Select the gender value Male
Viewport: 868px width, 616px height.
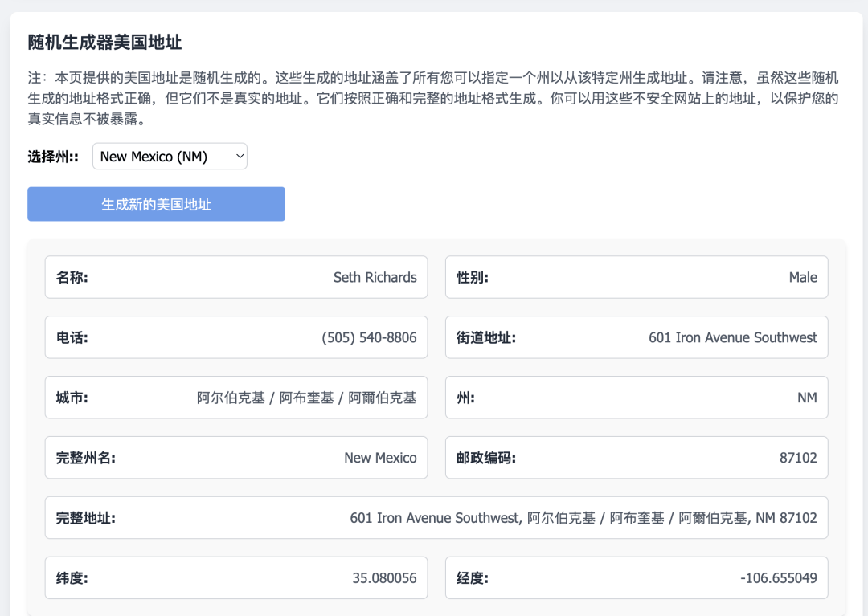click(x=802, y=277)
